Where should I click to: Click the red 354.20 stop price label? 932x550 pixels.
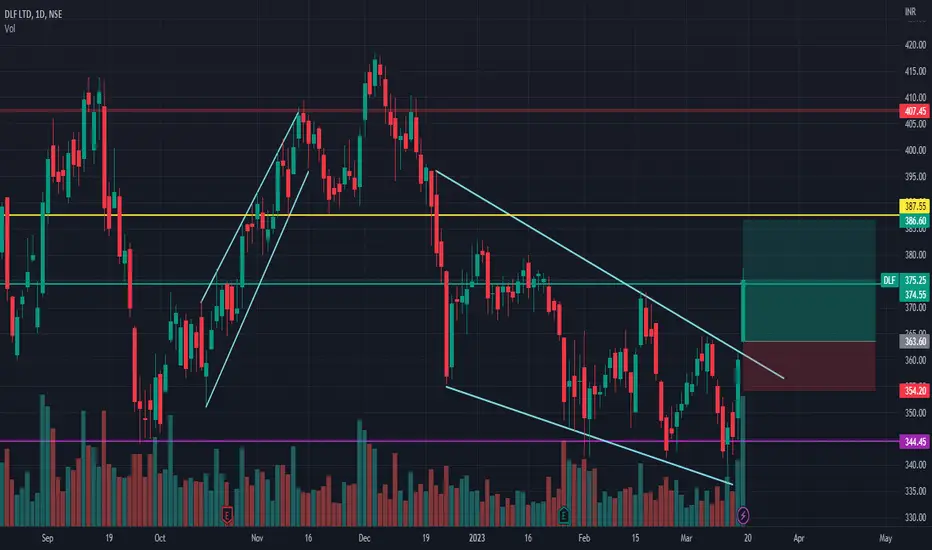point(915,391)
